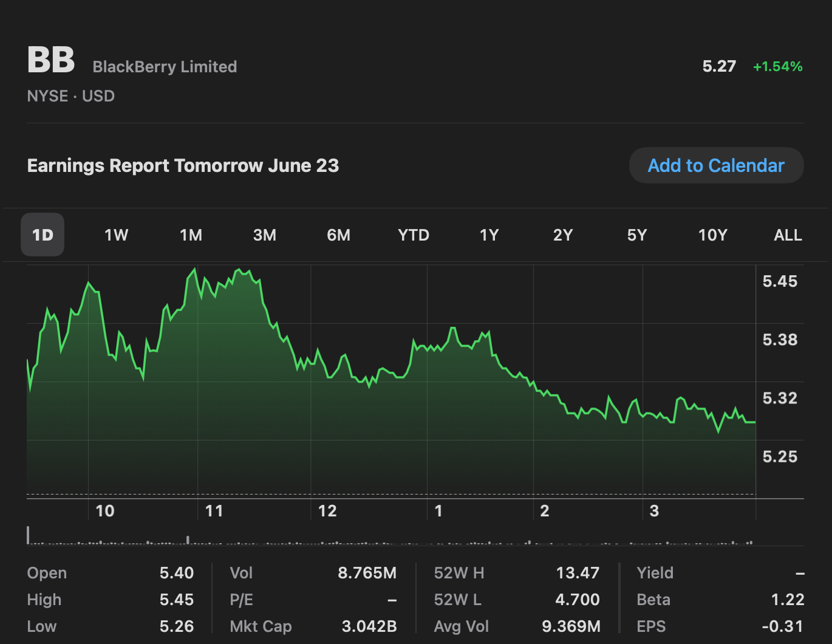Viewport: 832px width, 644px height.
Task: Click Earnings Report Tomorrow June 23 text
Action: [x=183, y=165]
